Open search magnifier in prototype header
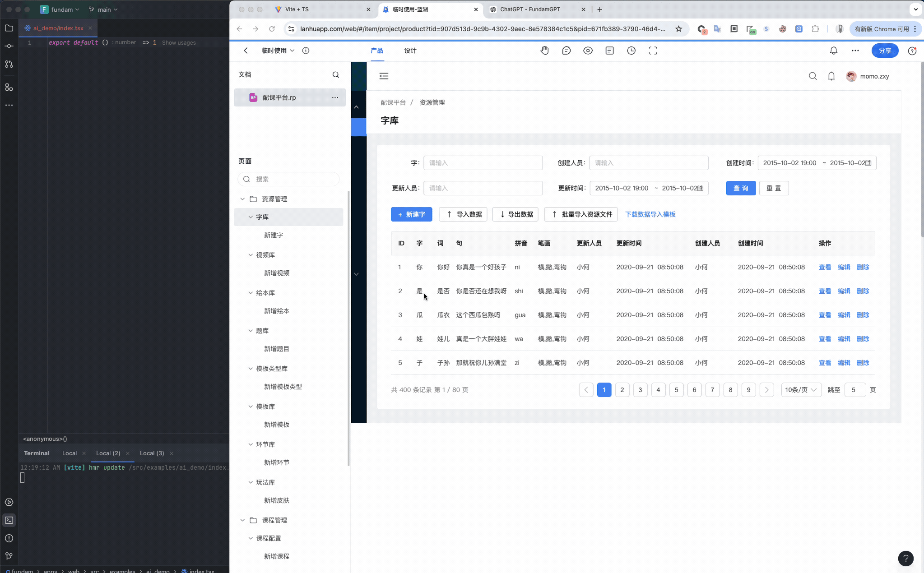Screen dimensions: 924x573 813,76
